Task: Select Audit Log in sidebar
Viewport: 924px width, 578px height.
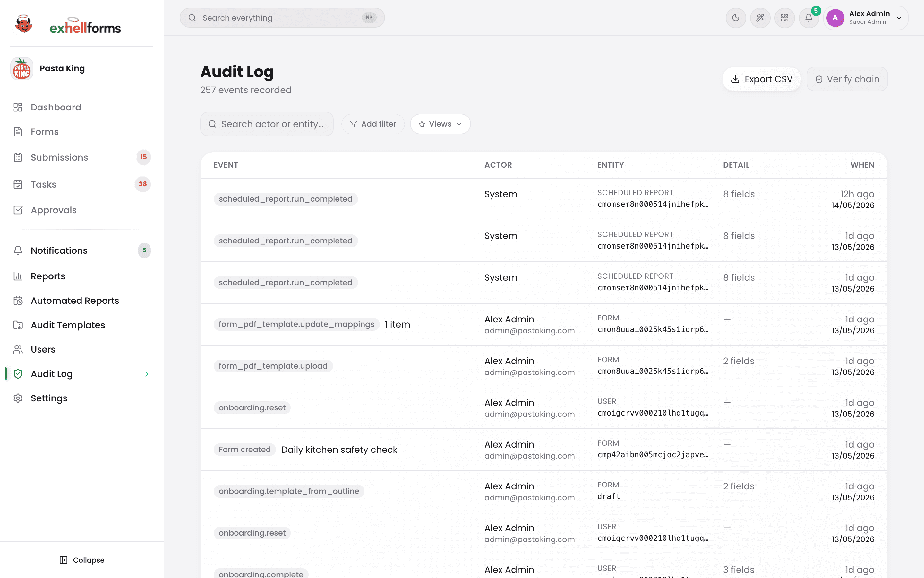Action: pos(82,374)
